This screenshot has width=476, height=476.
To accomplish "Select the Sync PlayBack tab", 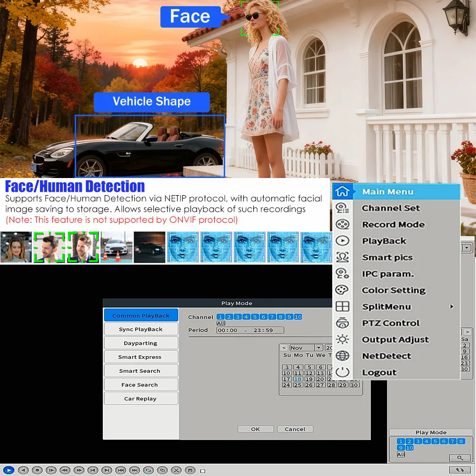I will click(141, 329).
